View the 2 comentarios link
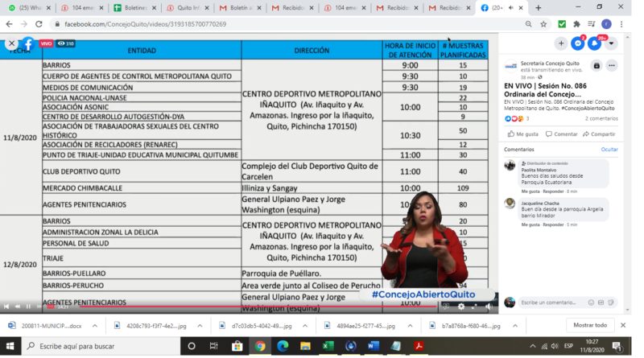 601,118
